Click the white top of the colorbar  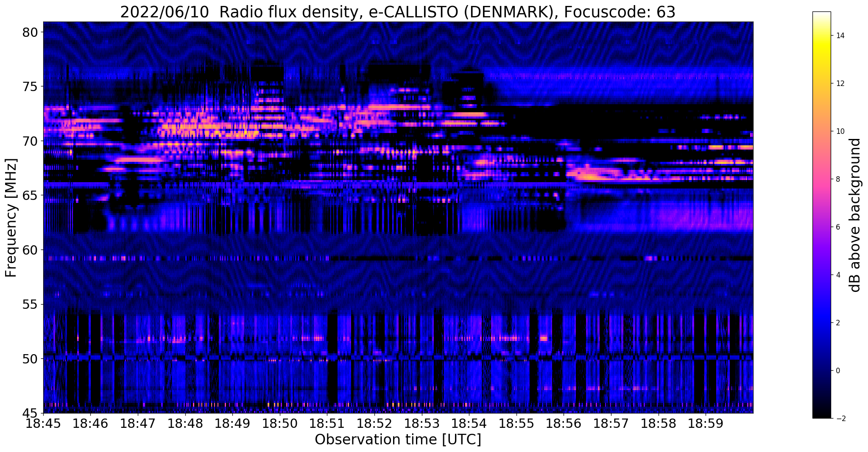pos(821,14)
